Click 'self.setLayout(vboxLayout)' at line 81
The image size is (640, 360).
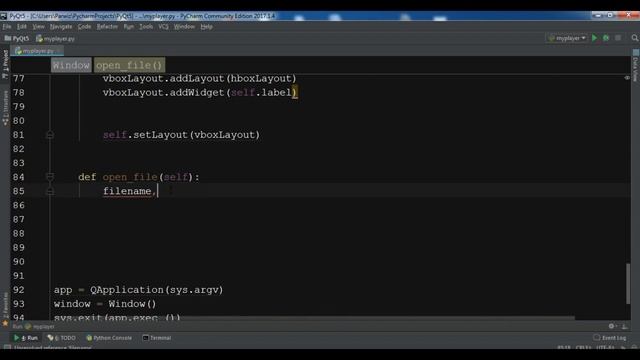[181, 135]
